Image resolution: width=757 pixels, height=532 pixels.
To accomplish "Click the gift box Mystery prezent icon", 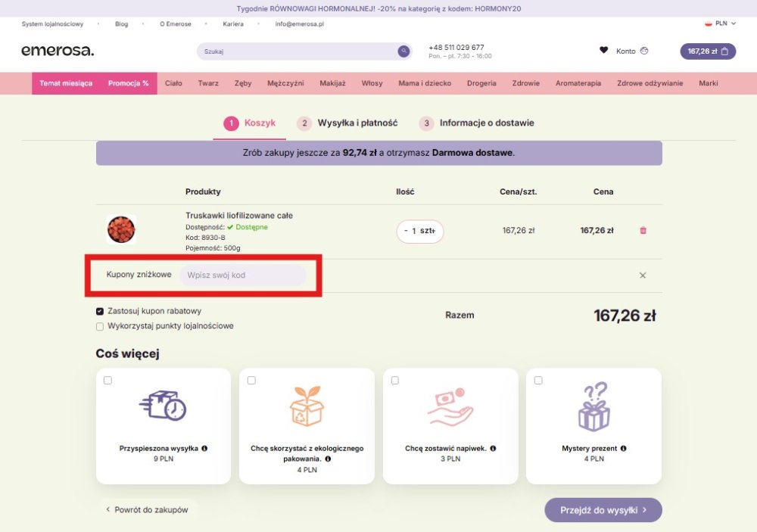I will pyautogui.click(x=593, y=407).
